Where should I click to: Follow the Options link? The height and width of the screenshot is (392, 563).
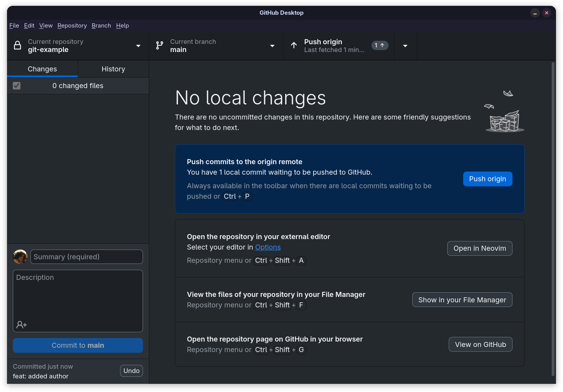pyautogui.click(x=268, y=247)
